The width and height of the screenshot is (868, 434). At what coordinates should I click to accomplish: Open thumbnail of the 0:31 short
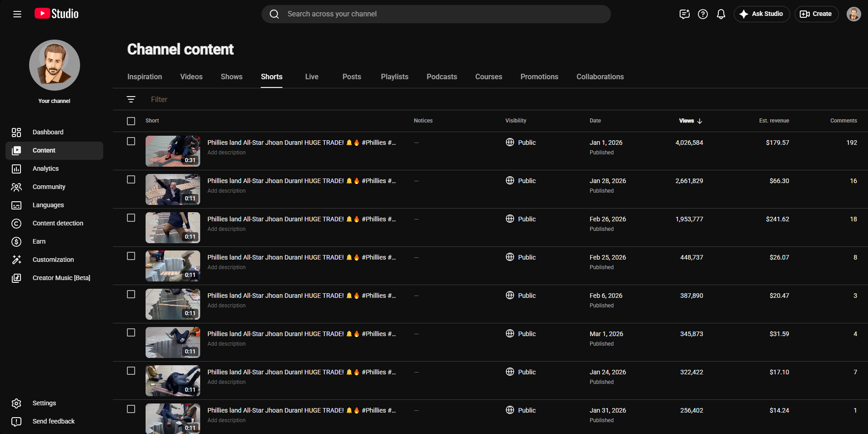tap(173, 151)
